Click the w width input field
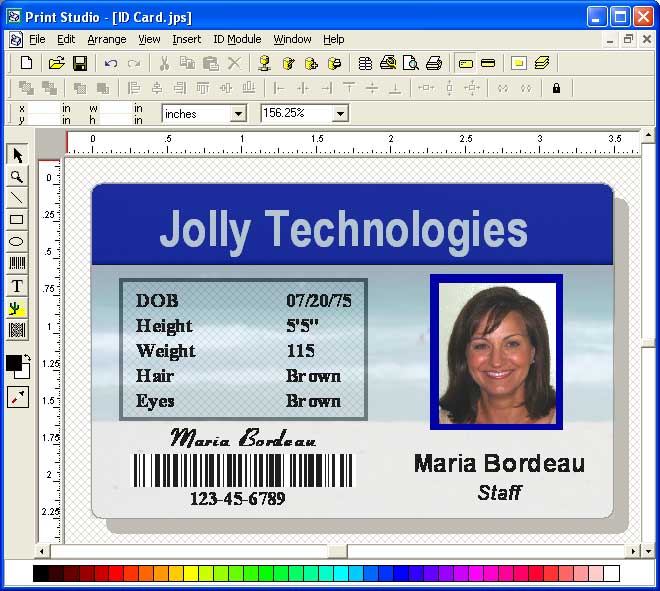660x591 pixels. click(x=115, y=108)
